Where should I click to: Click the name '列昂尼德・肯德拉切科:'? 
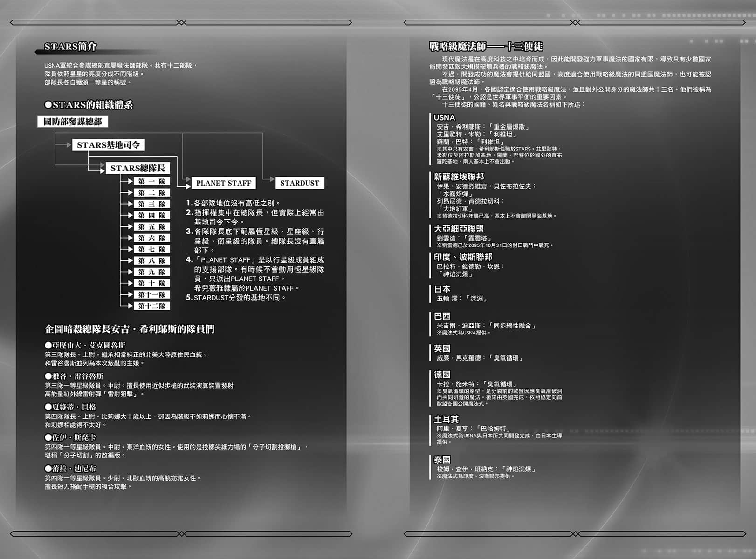click(471, 201)
